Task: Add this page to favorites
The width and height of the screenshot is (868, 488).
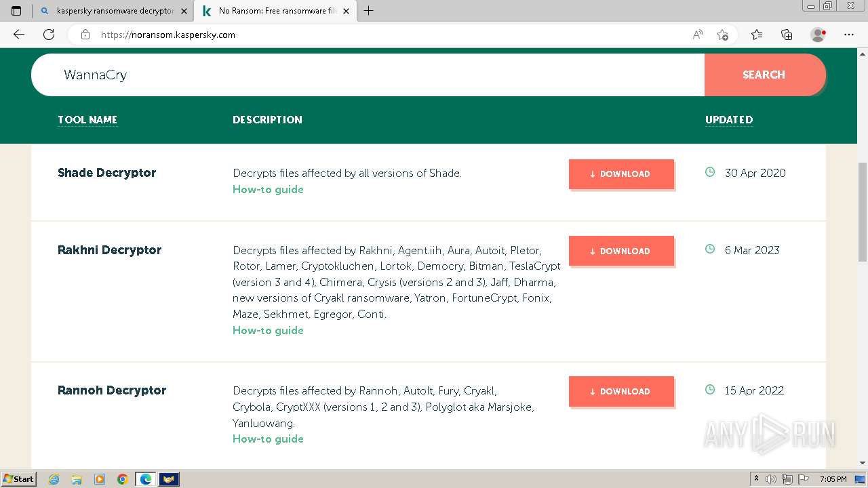Action: pyautogui.click(x=722, y=35)
